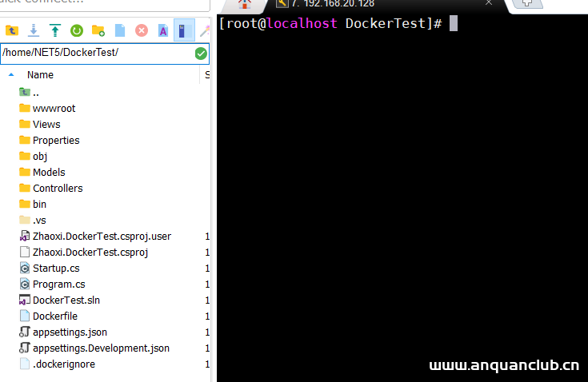Click the Views folder icon
Image resolution: width=588 pixels, height=382 pixels.
click(x=25, y=124)
